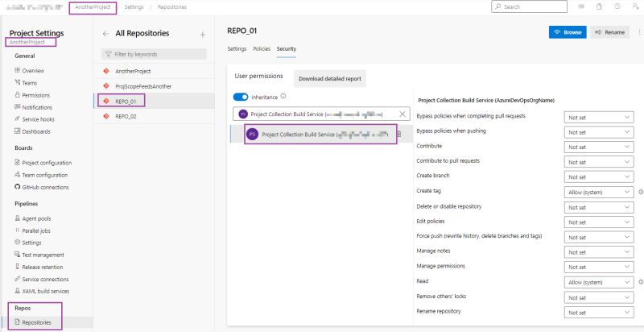Open Edit policies permission dropdown
The height and width of the screenshot is (332, 644).
(x=599, y=222)
